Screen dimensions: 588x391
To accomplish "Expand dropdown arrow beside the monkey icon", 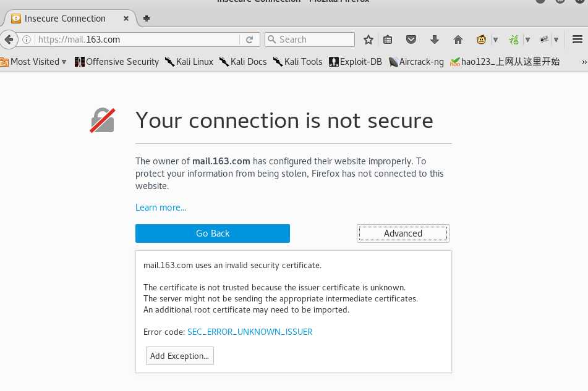I will point(495,40).
